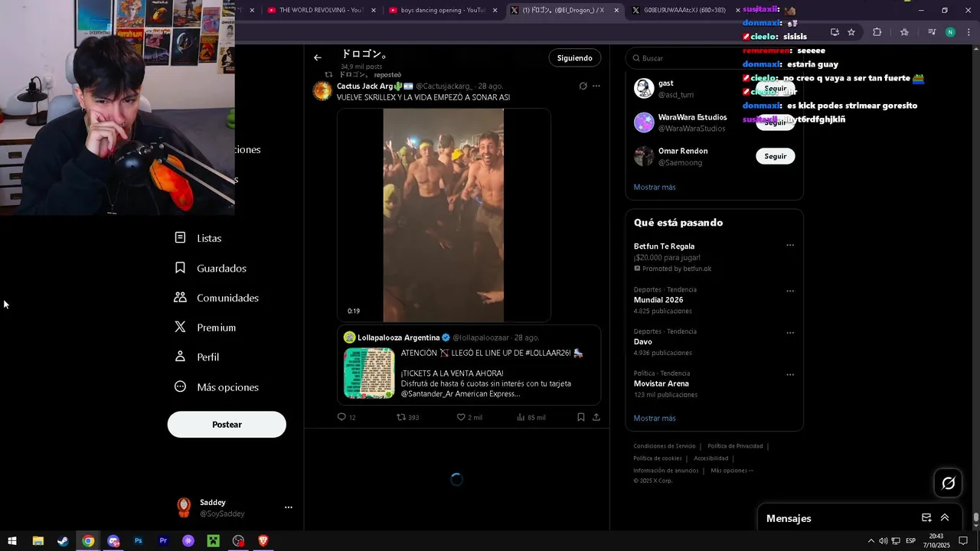Show more trends under Movistar Arena
Screen dimensions: 980x551
pyautogui.click(x=655, y=418)
